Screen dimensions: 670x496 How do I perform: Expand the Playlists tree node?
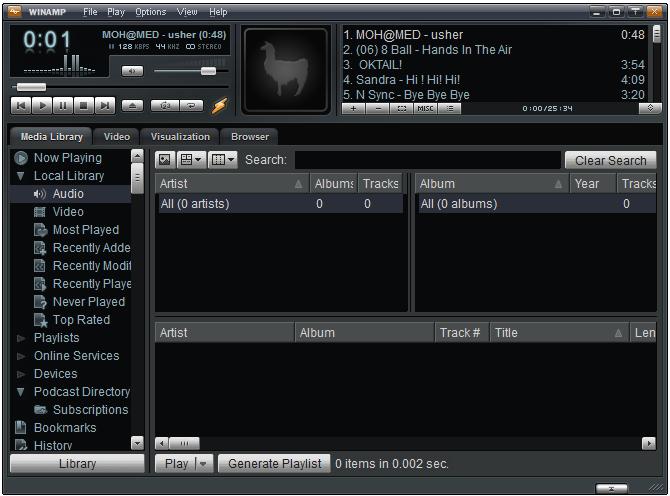pyautogui.click(x=21, y=338)
